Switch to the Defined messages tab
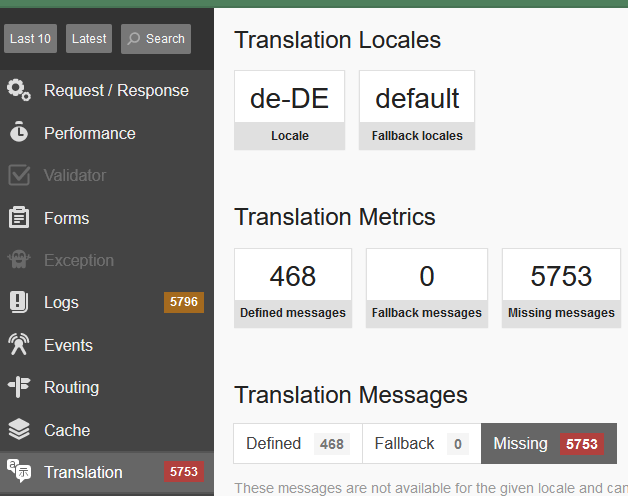The width and height of the screenshot is (628, 496). (x=298, y=444)
